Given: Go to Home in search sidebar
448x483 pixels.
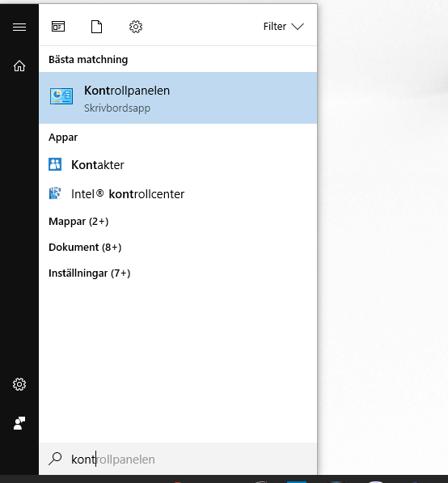Looking at the screenshot, I should click(19, 66).
